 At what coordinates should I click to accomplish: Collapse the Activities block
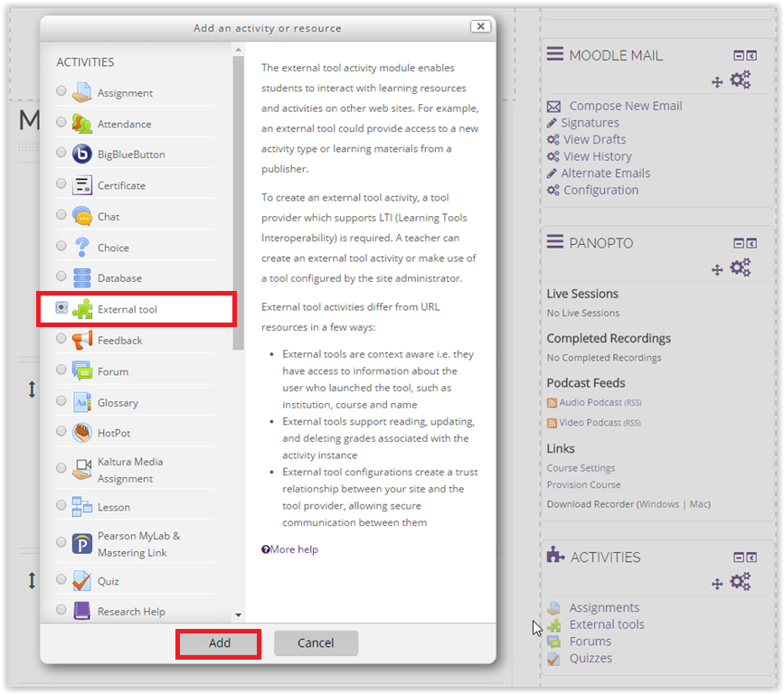(x=739, y=558)
